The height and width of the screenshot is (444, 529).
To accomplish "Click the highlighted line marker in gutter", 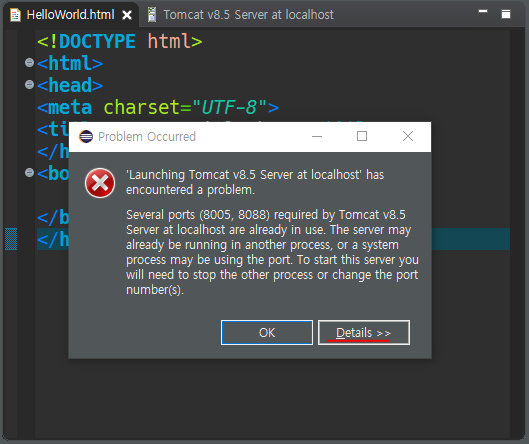I will click(11, 239).
